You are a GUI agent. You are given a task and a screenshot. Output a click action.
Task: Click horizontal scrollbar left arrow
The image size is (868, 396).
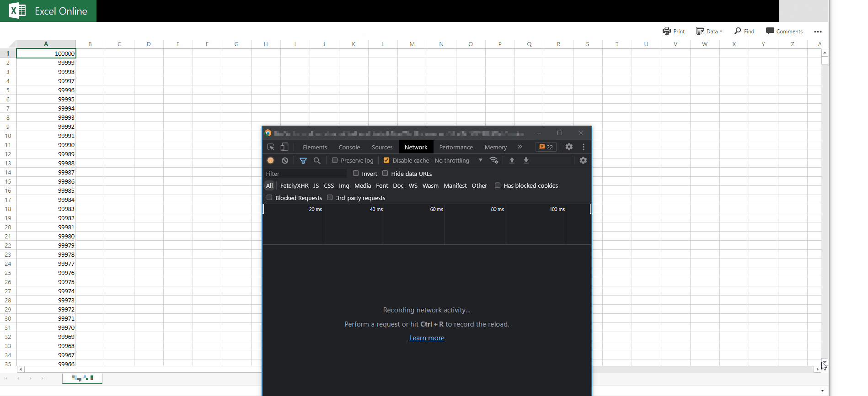21,369
